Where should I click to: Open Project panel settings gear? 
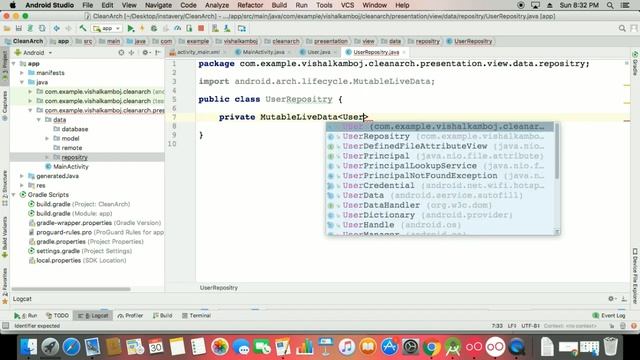(x=145, y=53)
